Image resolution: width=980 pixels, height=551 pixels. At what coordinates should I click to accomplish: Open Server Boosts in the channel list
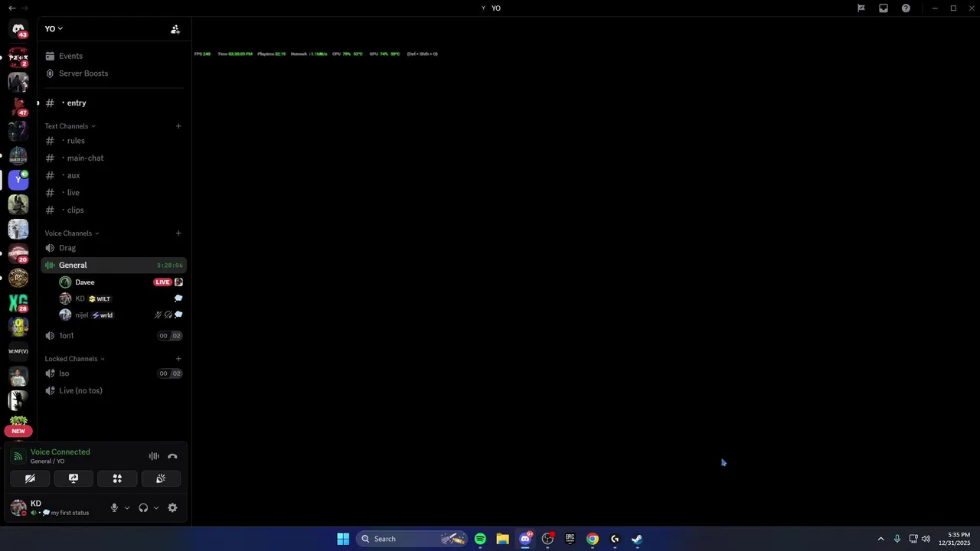(83, 73)
